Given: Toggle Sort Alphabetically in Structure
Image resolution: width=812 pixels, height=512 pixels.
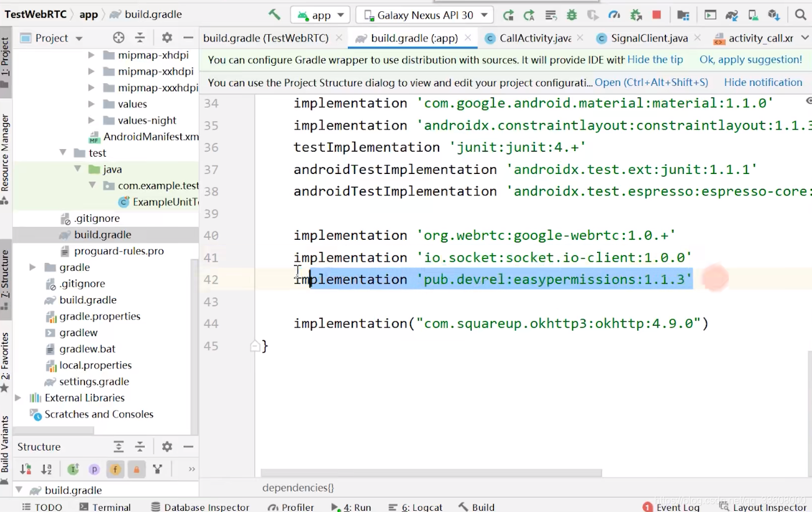Looking at the screenshot, I should coord(47,469).
